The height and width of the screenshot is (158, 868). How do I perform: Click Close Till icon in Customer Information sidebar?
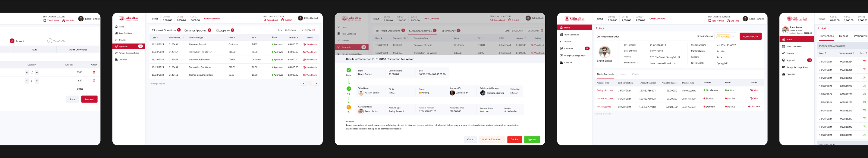pos(561,62)
